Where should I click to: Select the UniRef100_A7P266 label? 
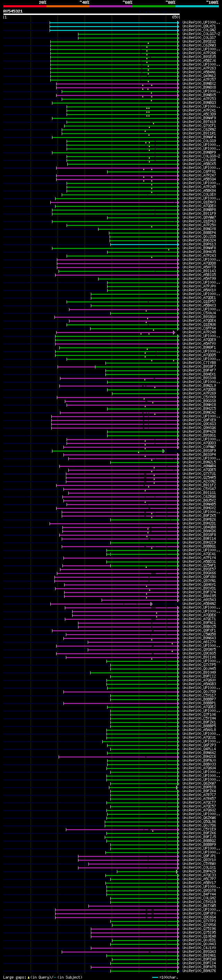coord(199,53)
